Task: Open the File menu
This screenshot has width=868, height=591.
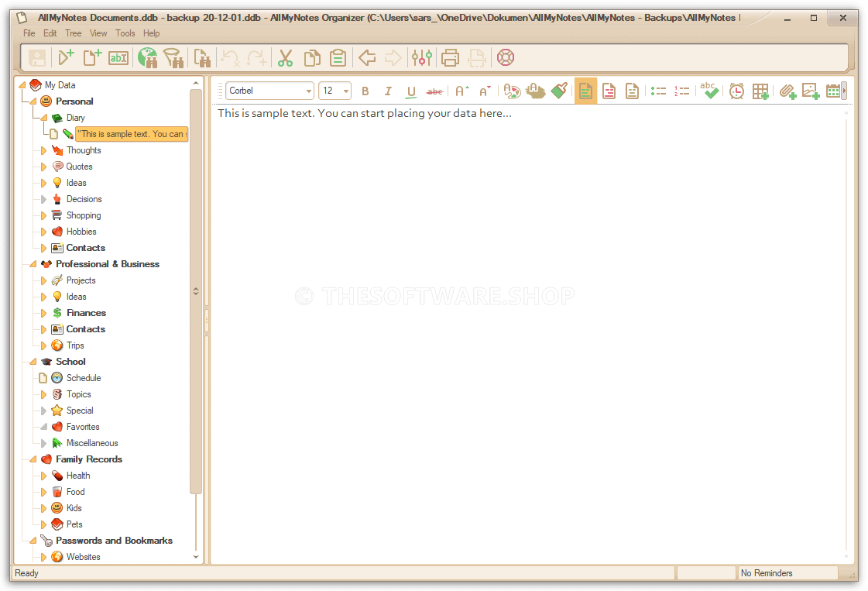Action: [x=29, y=33]
